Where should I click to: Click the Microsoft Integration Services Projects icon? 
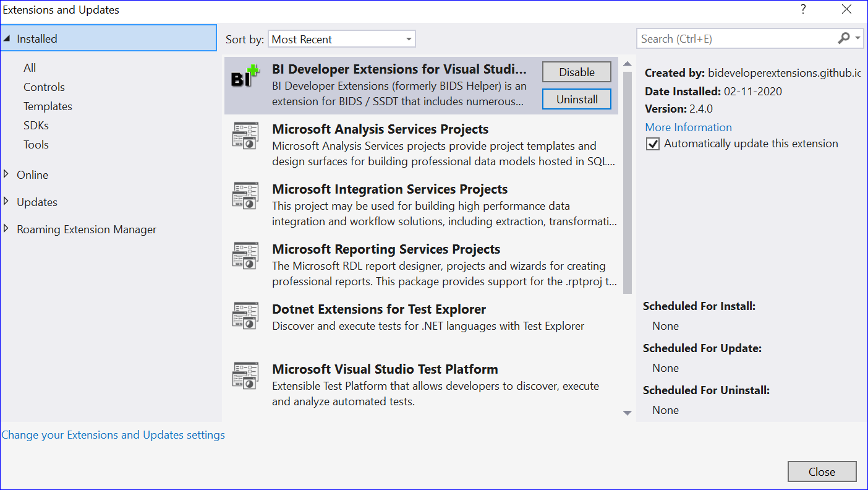click(245, 195)
